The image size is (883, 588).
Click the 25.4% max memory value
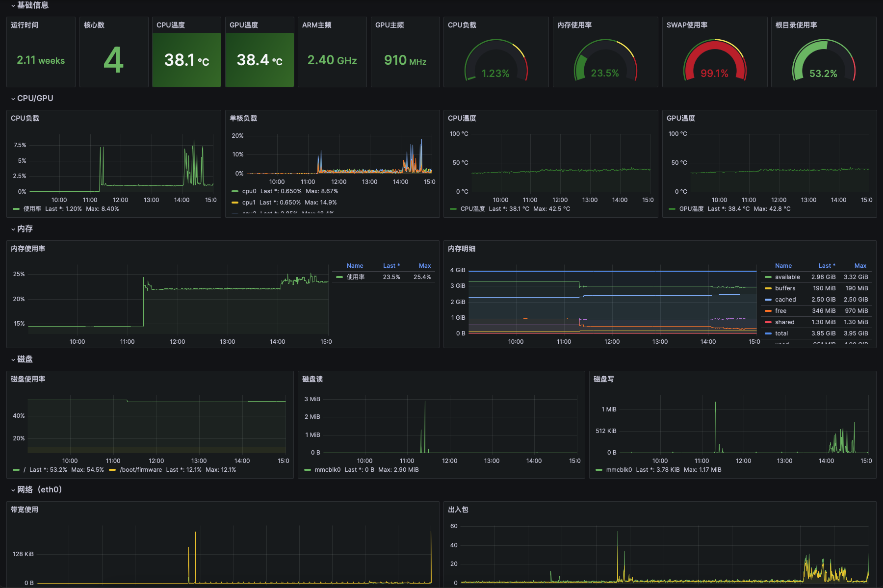click(x=422, y=277)
